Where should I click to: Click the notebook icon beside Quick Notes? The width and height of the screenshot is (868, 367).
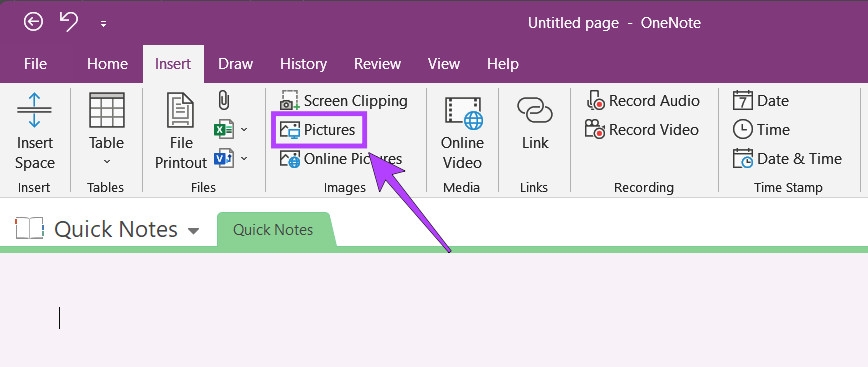[x=29, y=229]
